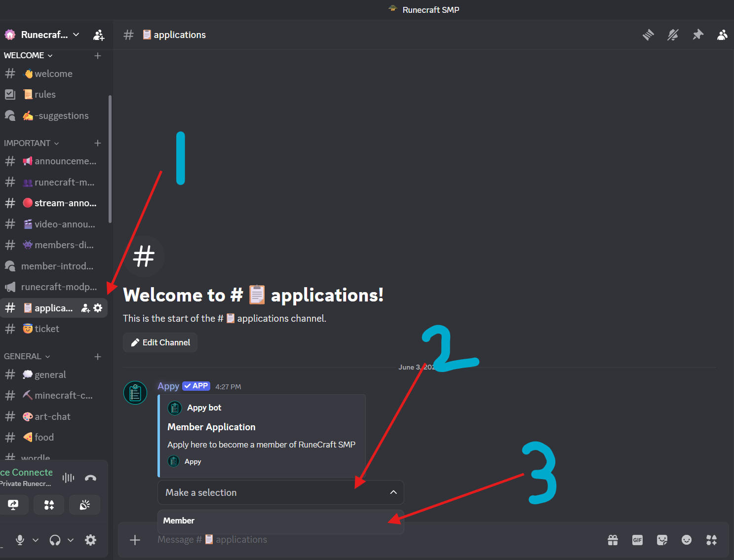Open suggestions forum channel

tap(54, 115)
